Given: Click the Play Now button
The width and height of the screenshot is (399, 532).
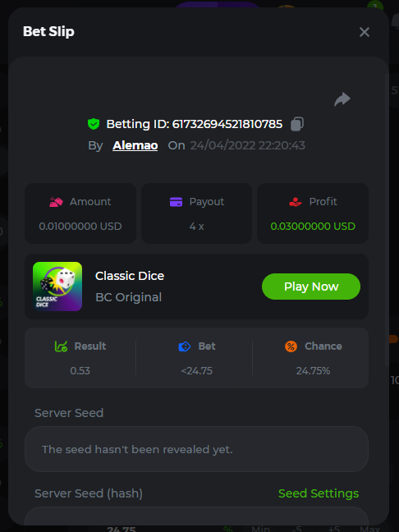Looking at the screenshot, I should (x=311, y=287).
